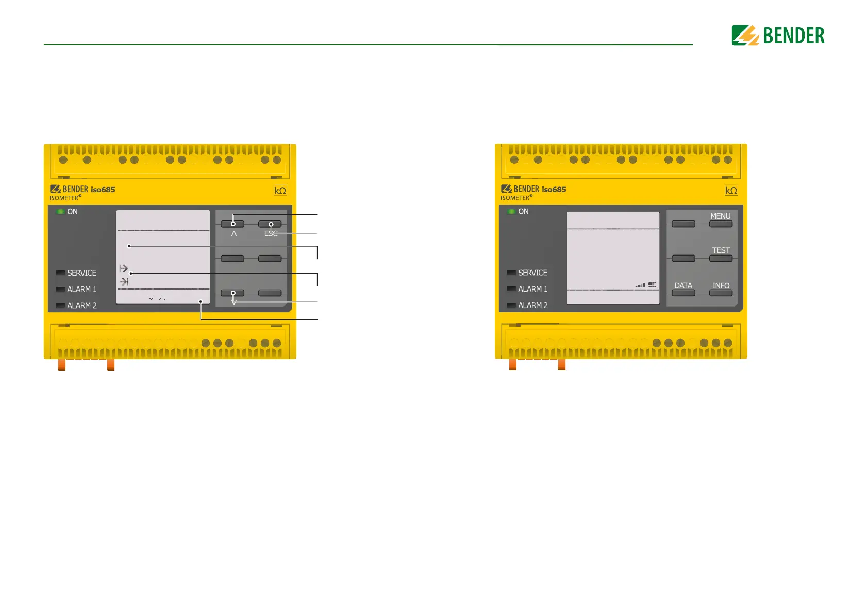868x613 pixels.
Task: Click the small up chevron in the left display footer
Action: 162,298
